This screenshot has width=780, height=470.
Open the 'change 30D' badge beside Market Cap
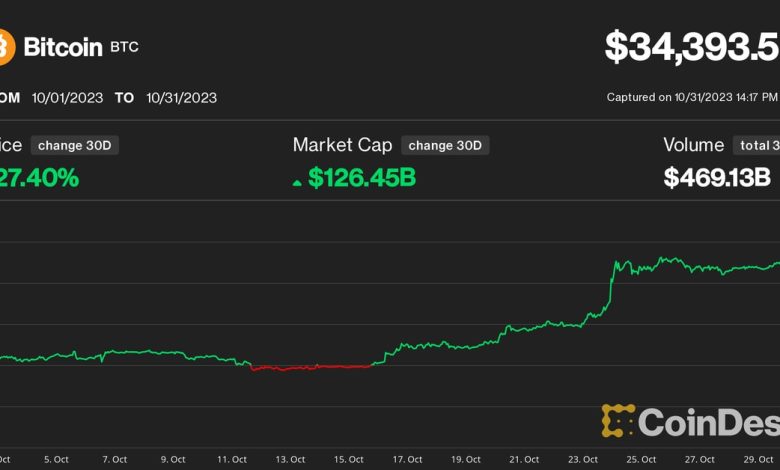445,145
